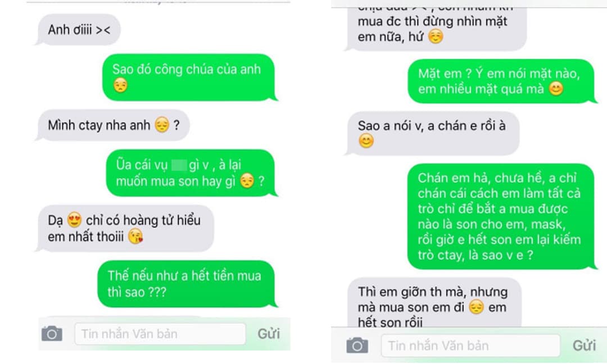Click the left chat text message field
The width and height of the screenshot is (607, 364).
pos(160,334)
